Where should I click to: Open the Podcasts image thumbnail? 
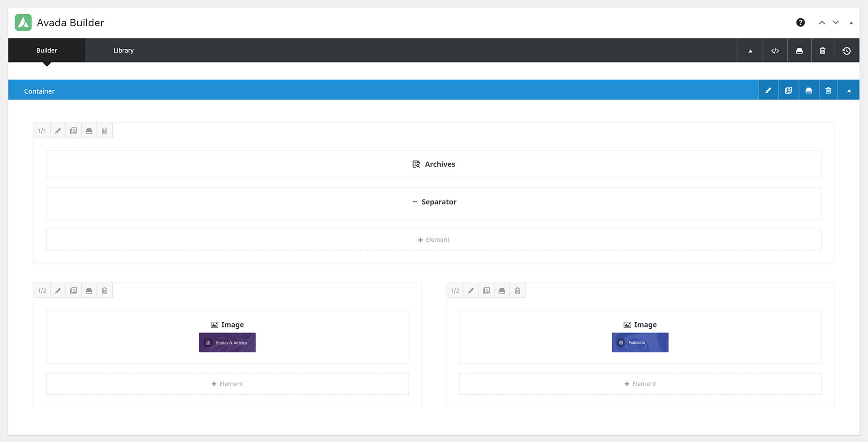coord(640,342)
